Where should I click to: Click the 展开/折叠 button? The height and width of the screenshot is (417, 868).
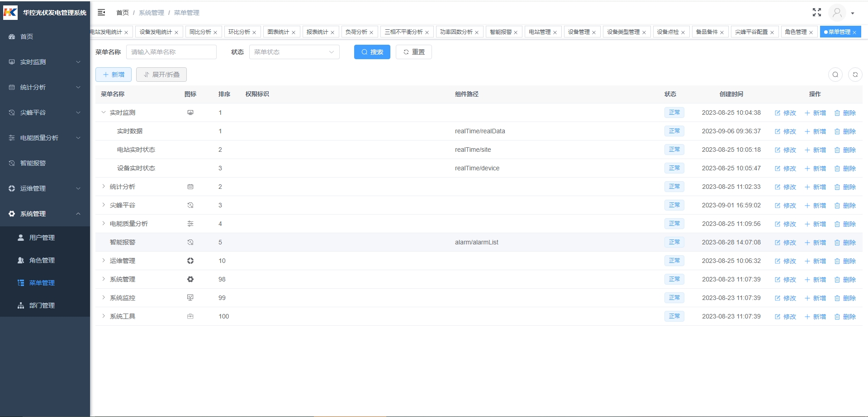point(161,75)
